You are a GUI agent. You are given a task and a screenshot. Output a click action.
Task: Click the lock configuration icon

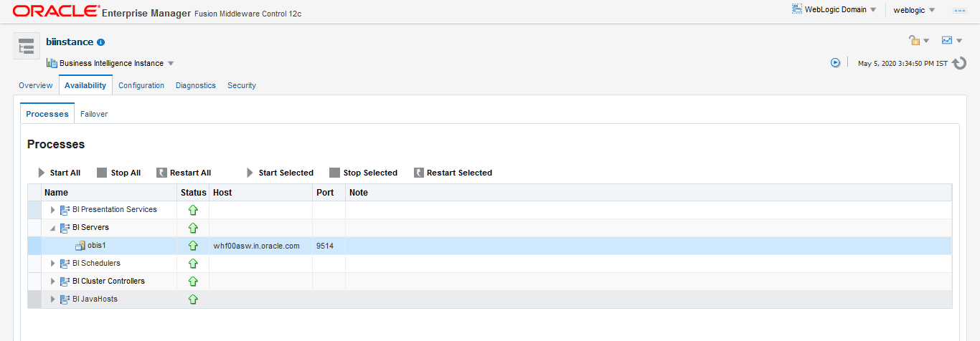coord(914,40)
